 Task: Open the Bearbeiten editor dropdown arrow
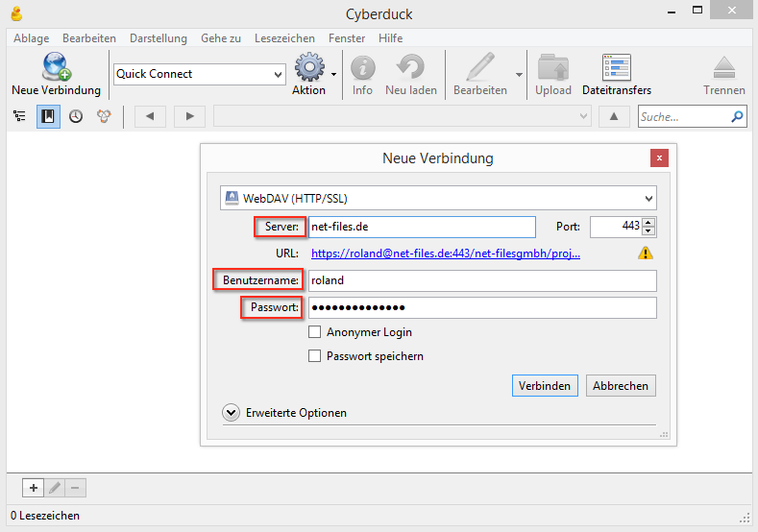click(x=519, y=74)
